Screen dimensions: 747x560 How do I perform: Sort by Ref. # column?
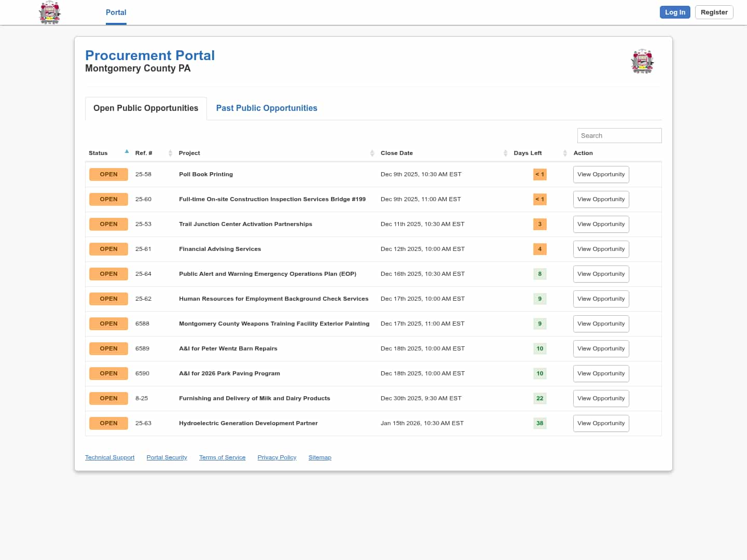[170, 153]
